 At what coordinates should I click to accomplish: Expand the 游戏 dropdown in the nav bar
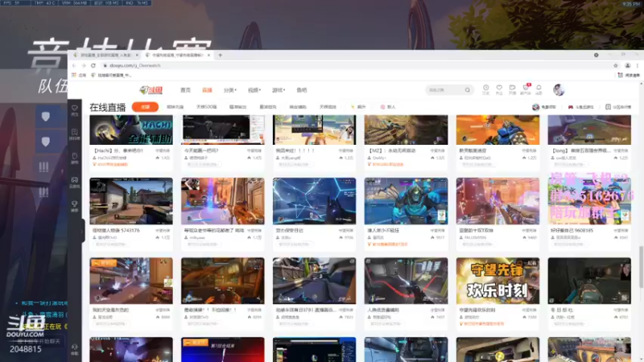(279, 90)
